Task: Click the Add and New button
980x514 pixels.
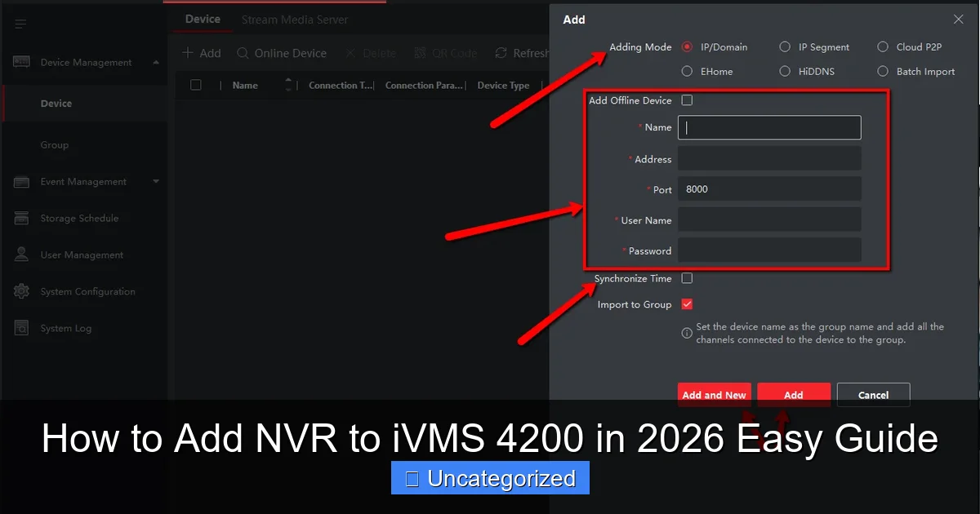Action: click(x=714, y=394)
